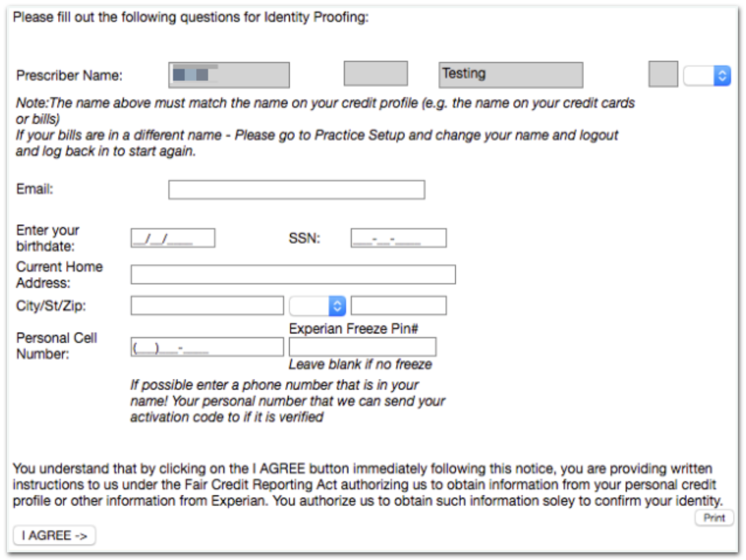Click the Identity Proofing heading text
The width and height of the screenshot is (746, 560).
point(190,18)
